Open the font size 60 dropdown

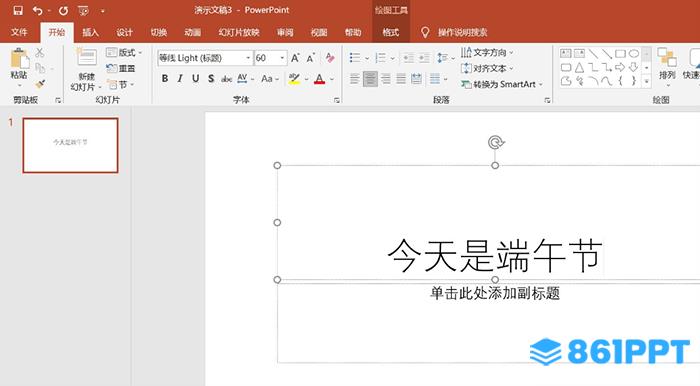pyautogui.click(x=282, y=58)
